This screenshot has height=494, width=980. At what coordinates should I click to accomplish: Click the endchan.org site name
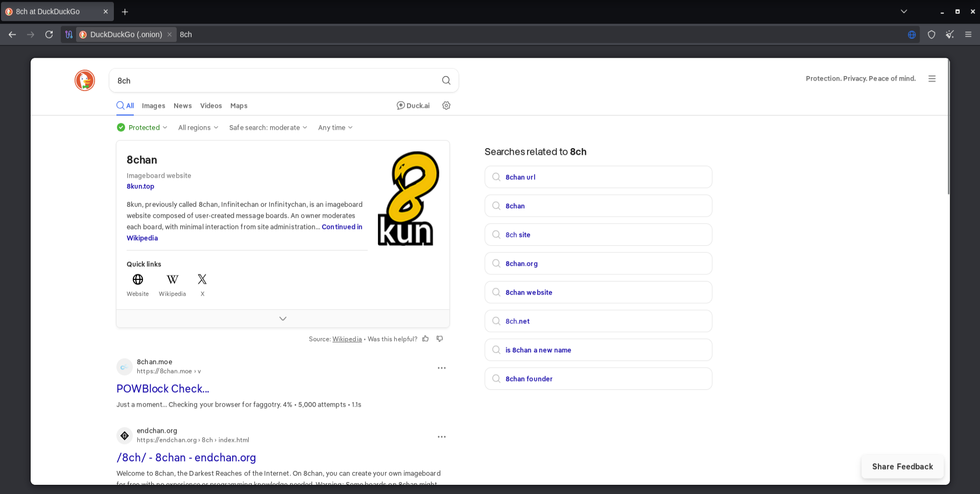coord(157,431)
